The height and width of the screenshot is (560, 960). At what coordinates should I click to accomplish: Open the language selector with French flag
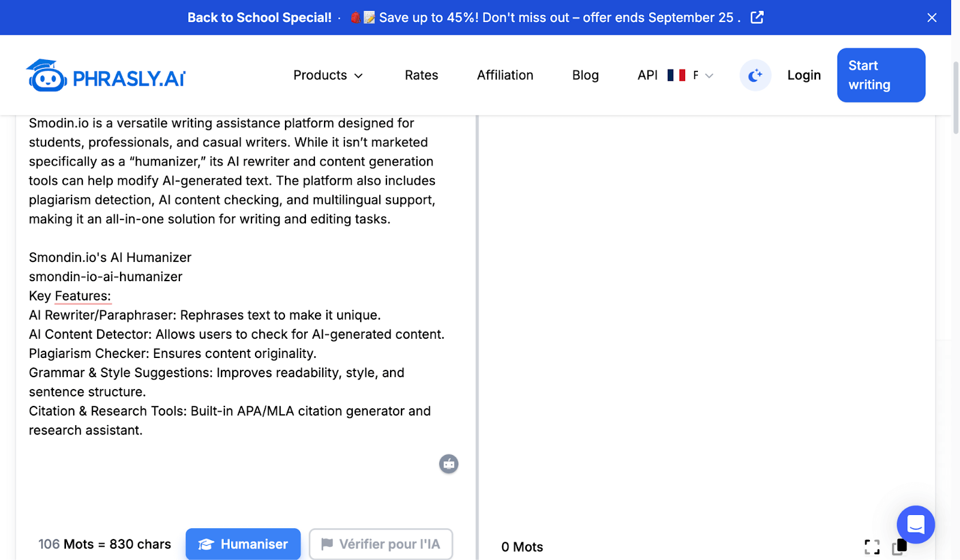click(x=691, y=75)
